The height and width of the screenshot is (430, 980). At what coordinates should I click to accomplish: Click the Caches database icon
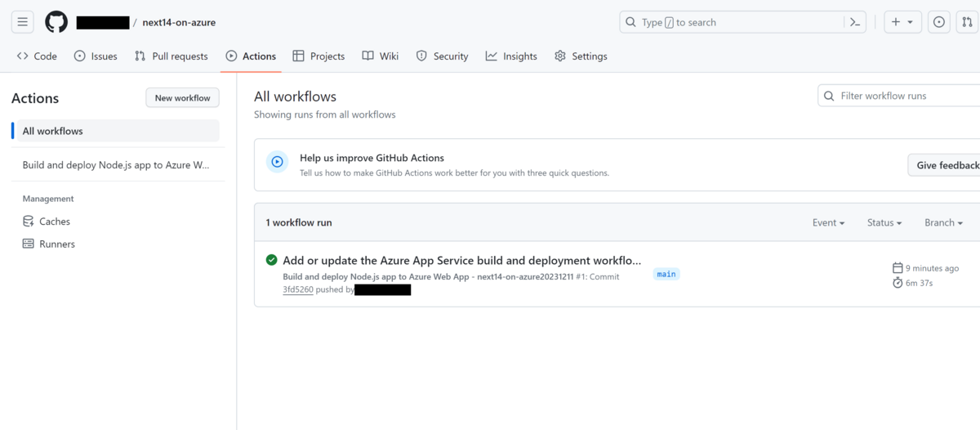click(x=28, y=222)
